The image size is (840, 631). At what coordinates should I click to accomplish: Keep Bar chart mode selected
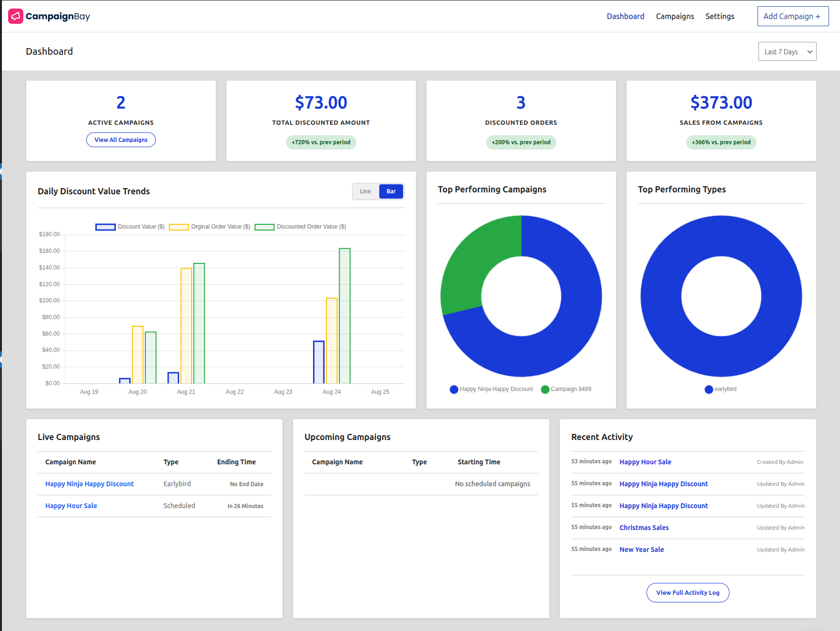tap(391, 191)
